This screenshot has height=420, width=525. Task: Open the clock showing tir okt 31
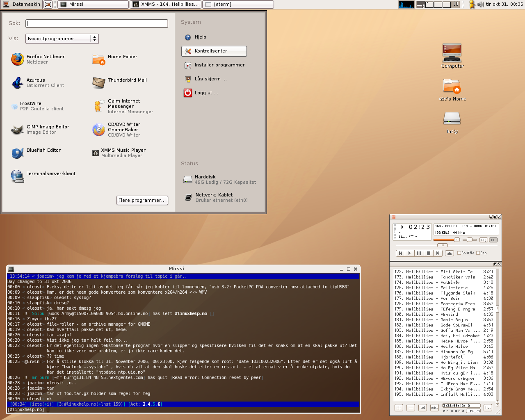coord(504,4)
